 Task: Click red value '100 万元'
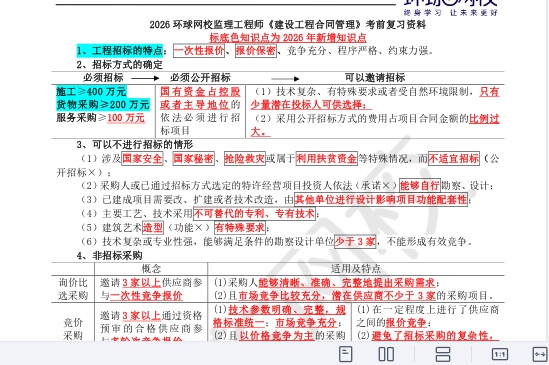[x=126, y=118]
